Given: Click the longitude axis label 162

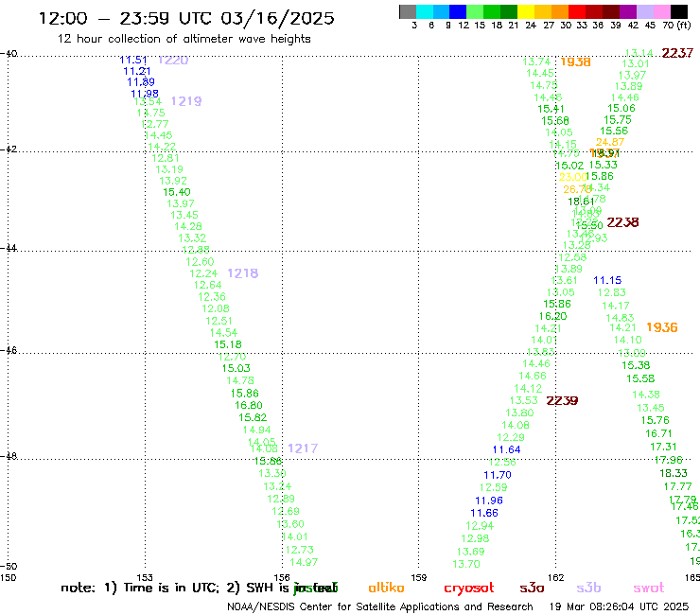Looking at the screenshot, I should pos(555,577).
